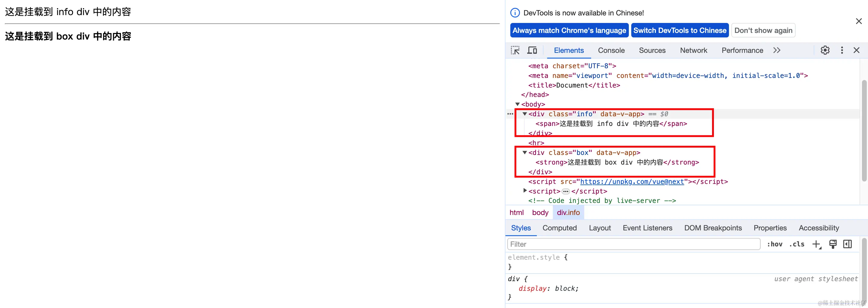Toggle element state with :hov

(x=775, y=244)
